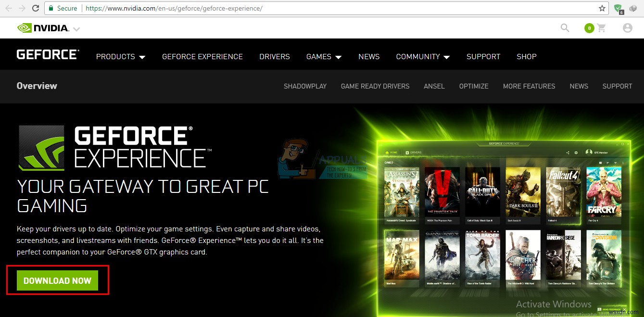Open the SHADOWPLAY sub-nav link
The image size is (644, 317).
click(305, 86)
